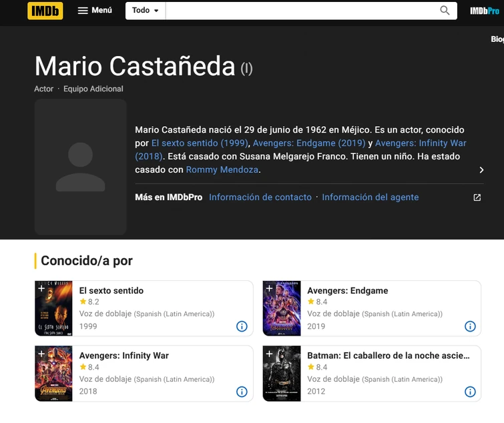Open the Todo search category dropdown
This screenshot has width=504, height=423.
pos(146,11)
